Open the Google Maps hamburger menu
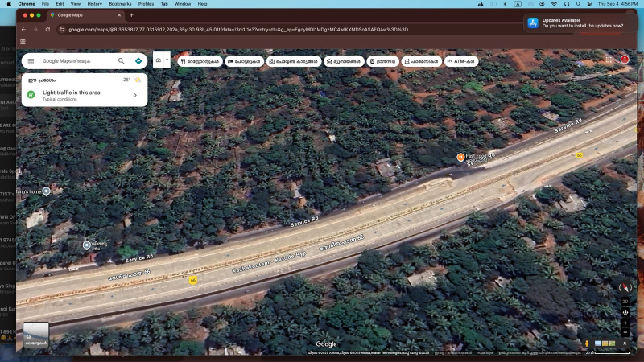This screenshot has width=644, height=362. [x=31, y=61]
